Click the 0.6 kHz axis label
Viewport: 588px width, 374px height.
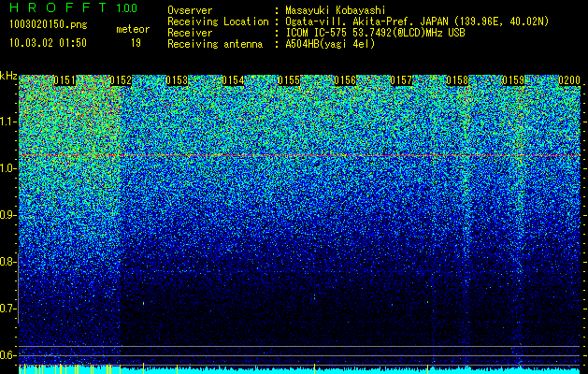(8, 355)
